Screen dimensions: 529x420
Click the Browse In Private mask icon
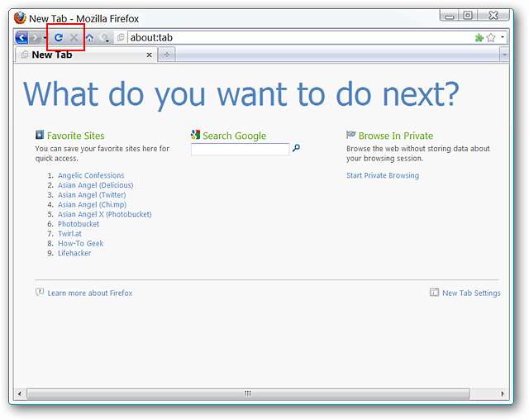pyautogui.click(x=350, y=135)
